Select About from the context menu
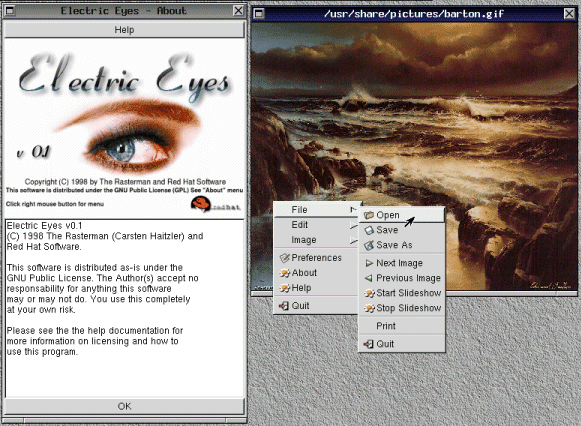Image resolution: width=581 pixels, height=426 pixels. click(316, 273)
